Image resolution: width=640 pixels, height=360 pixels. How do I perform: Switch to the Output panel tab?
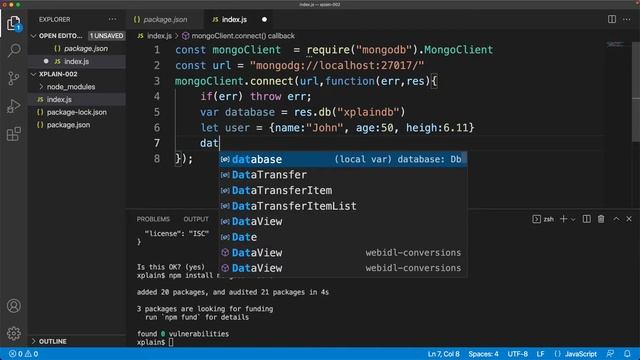coord(196,219)
